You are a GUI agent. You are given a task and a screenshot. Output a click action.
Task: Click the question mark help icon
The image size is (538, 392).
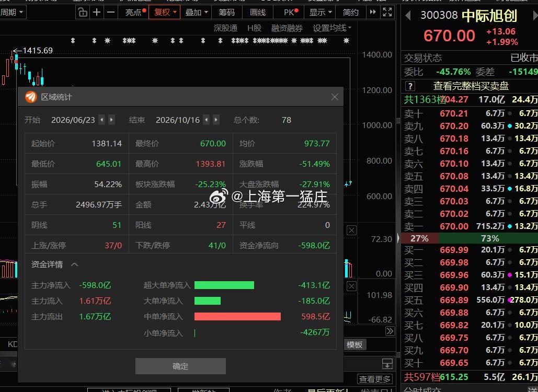410,86
